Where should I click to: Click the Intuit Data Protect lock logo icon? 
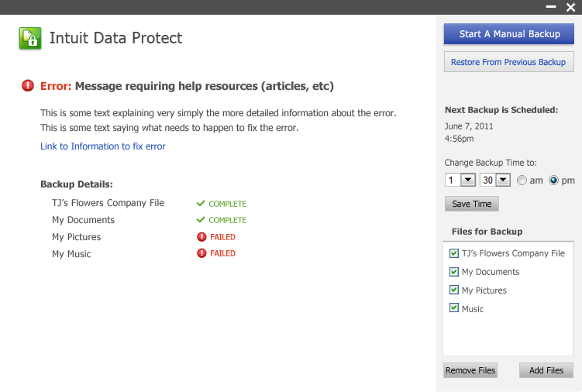(30, 38)
